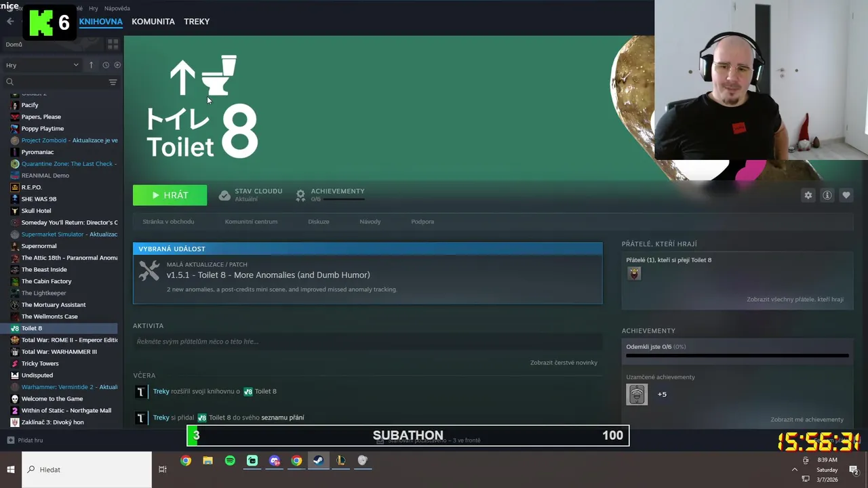Switch to the Knihovna tab
The image size is (868, 488).
click(x=100, y=22)
